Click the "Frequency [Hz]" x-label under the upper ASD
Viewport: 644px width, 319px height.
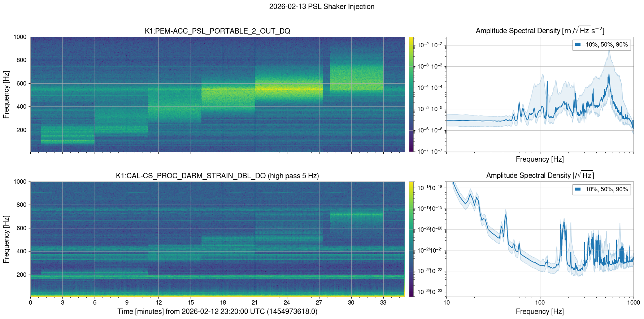[x=540, y=159]
